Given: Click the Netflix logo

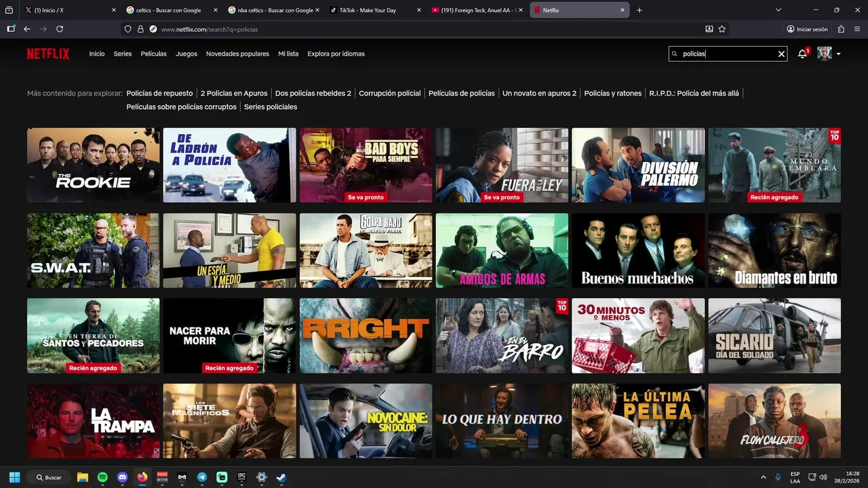Looking at the screenshot, I should pos(48,54).
